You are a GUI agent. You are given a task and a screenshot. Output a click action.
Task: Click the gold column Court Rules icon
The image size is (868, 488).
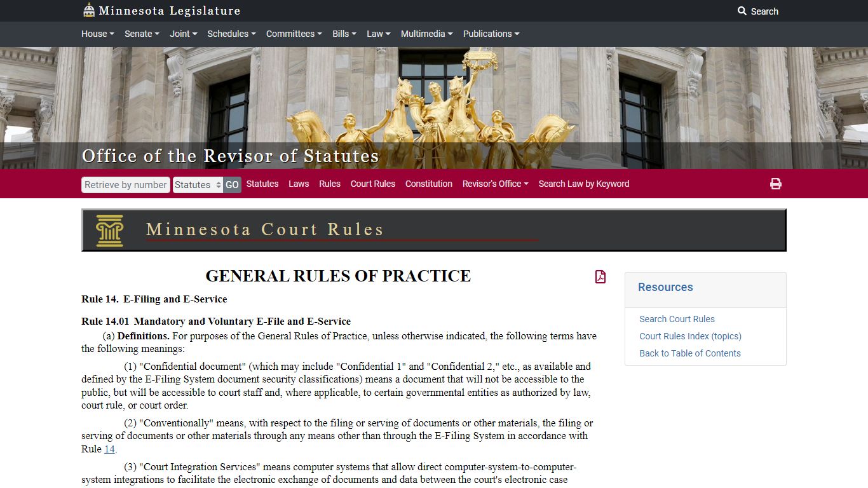(109, 230)
